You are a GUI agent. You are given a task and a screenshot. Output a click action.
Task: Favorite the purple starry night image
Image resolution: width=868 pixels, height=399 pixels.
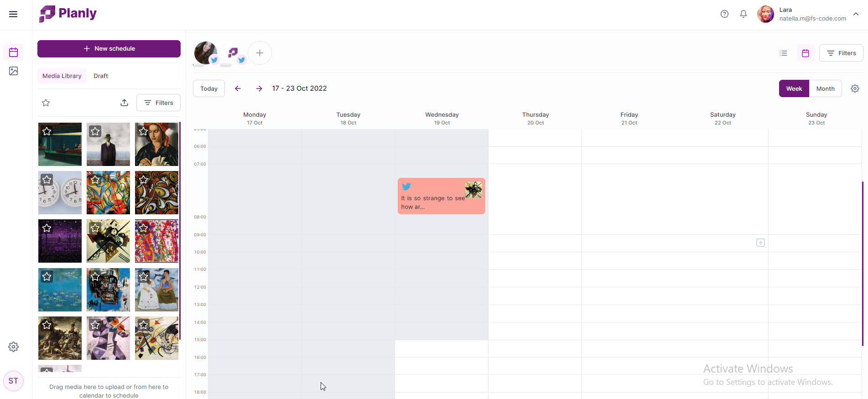[x=47, y=228]
